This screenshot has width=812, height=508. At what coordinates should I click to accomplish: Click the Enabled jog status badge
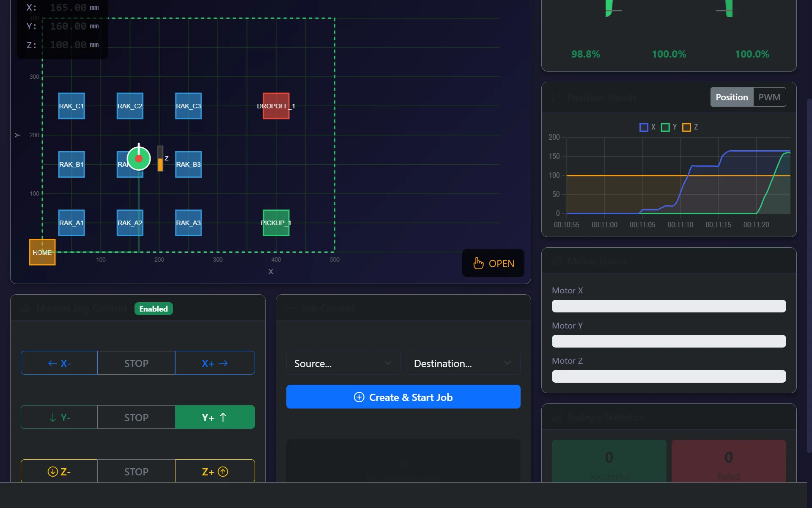click(x=154, y=309)
